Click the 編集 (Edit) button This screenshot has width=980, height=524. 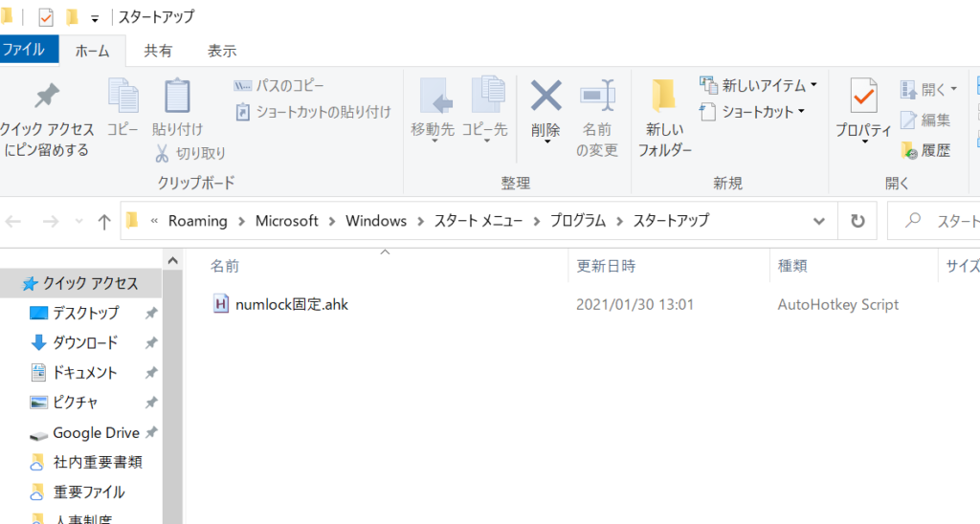tap(925, 120)
